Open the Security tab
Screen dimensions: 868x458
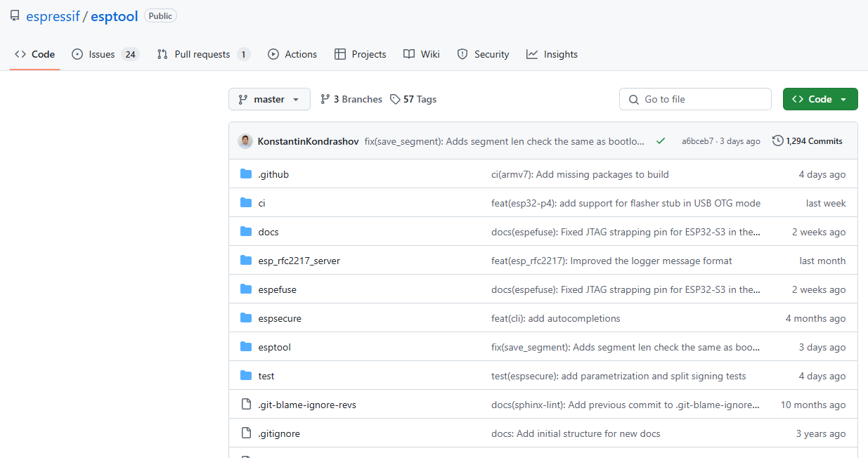[x=483, y=54]
